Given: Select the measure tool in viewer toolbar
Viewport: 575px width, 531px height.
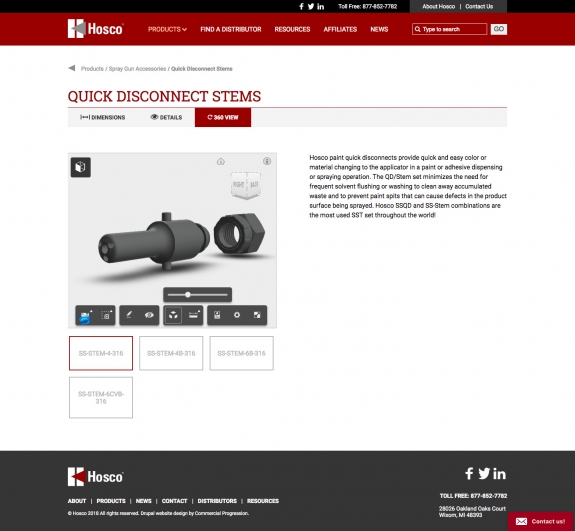Looking at the screenshot, I should [194, 315].
